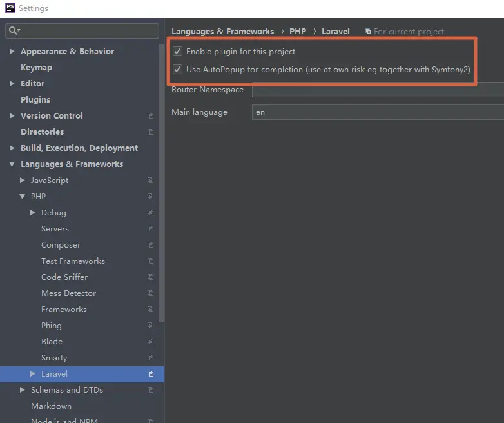Click the project-level icon beside JavaScript
The height and width of the screenshot is (423, 504).
point(150,180)
